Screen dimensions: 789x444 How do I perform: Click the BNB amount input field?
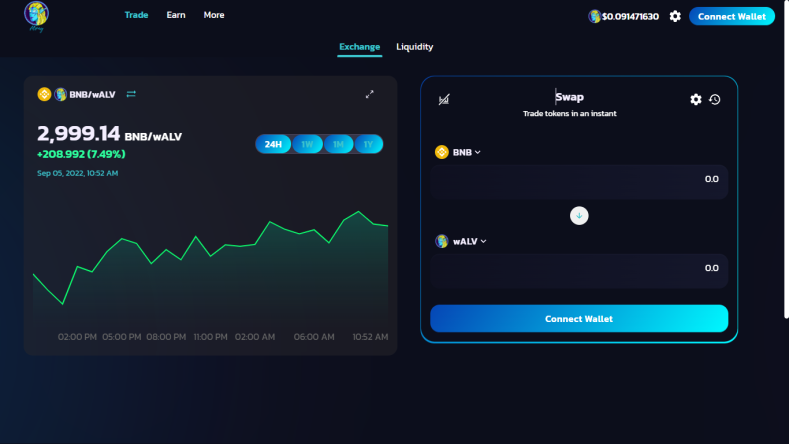click(579, 182)
